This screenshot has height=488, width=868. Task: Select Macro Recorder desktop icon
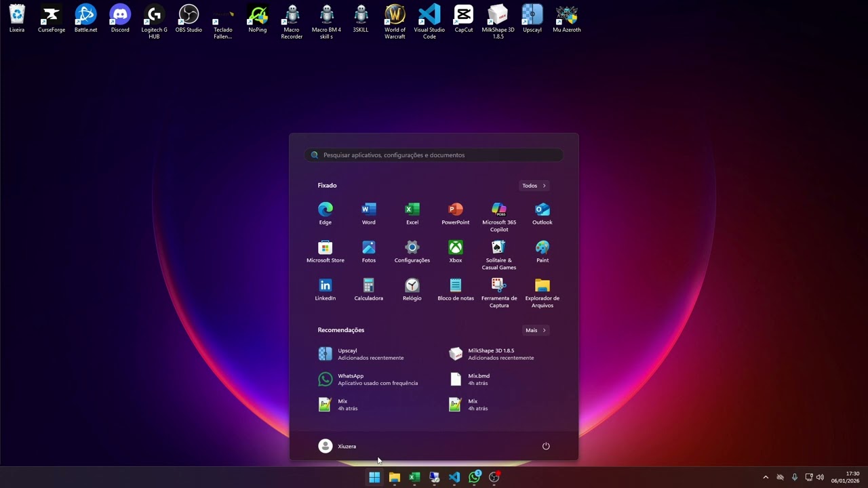coord(292,22)
